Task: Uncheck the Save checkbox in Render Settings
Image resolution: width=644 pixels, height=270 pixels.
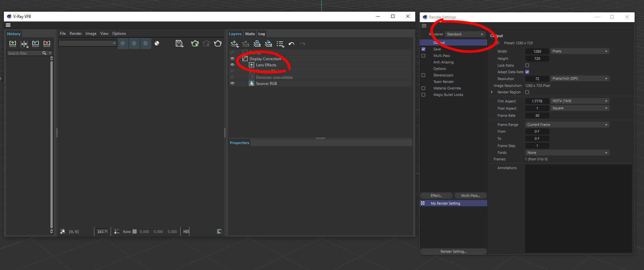Action: tap(423, 49)
